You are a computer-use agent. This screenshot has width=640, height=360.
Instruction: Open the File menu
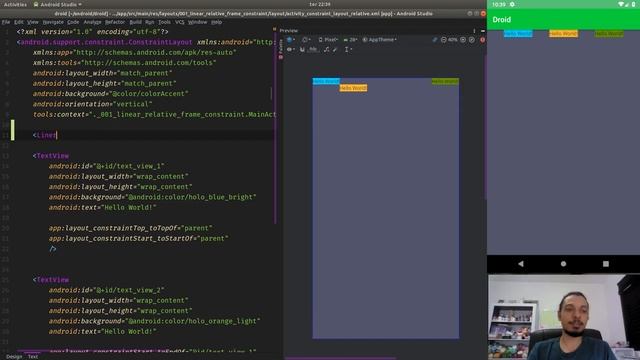pos(6,22)
